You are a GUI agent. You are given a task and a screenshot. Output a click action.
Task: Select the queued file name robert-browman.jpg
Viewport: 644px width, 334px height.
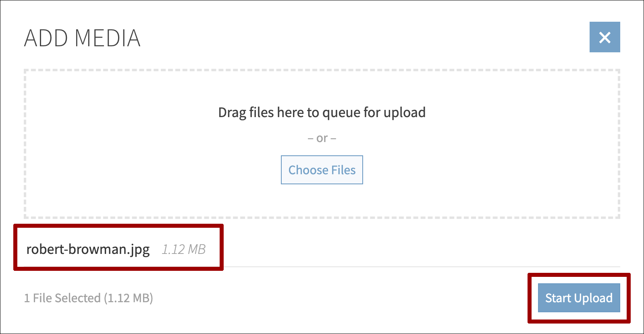[88, 249]
